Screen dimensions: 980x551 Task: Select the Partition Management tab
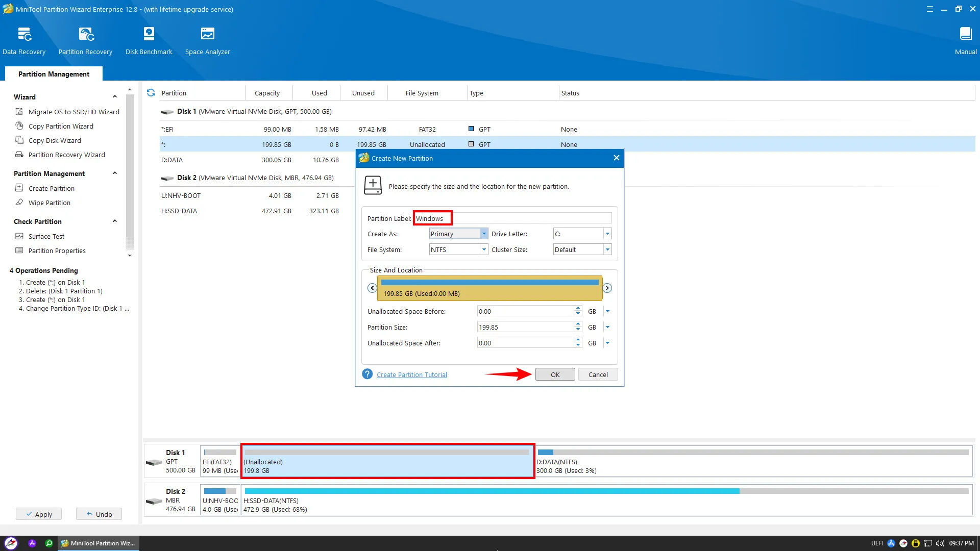click(54, 74)
